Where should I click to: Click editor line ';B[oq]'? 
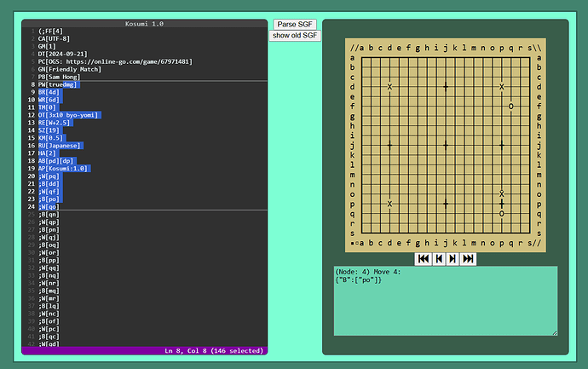click(49, 245)
